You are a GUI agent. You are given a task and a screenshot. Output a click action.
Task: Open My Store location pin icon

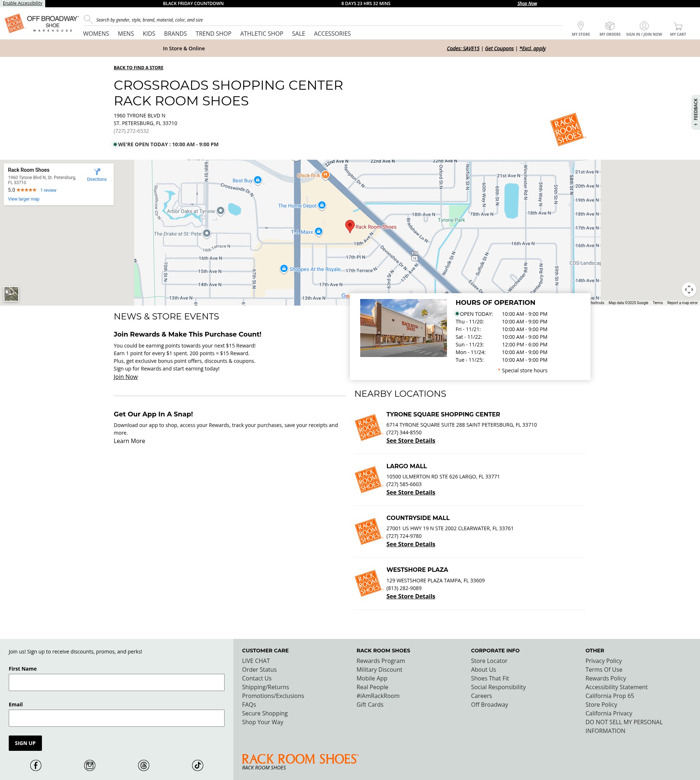pos(581,26)
